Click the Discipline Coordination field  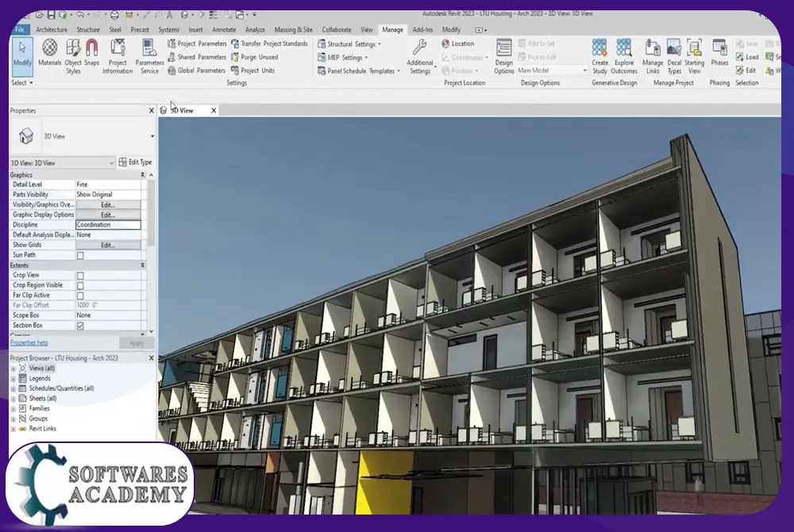pos(108,225)
